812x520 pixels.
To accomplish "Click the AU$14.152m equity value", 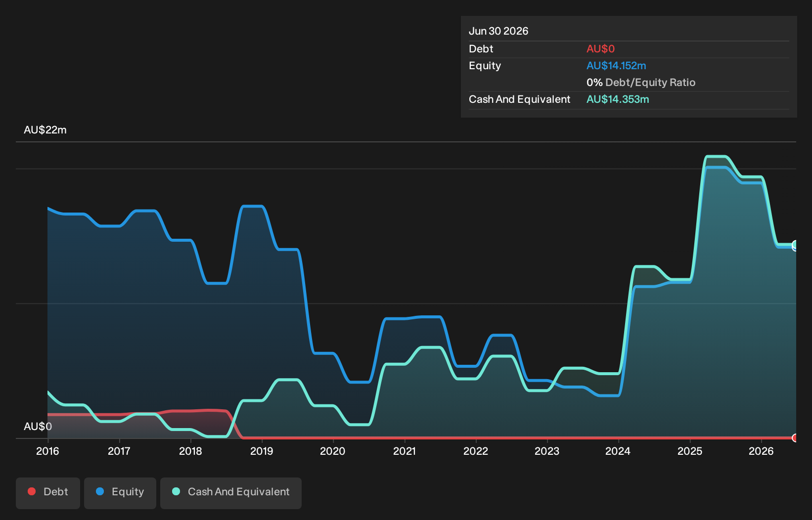I will (616, 66).
